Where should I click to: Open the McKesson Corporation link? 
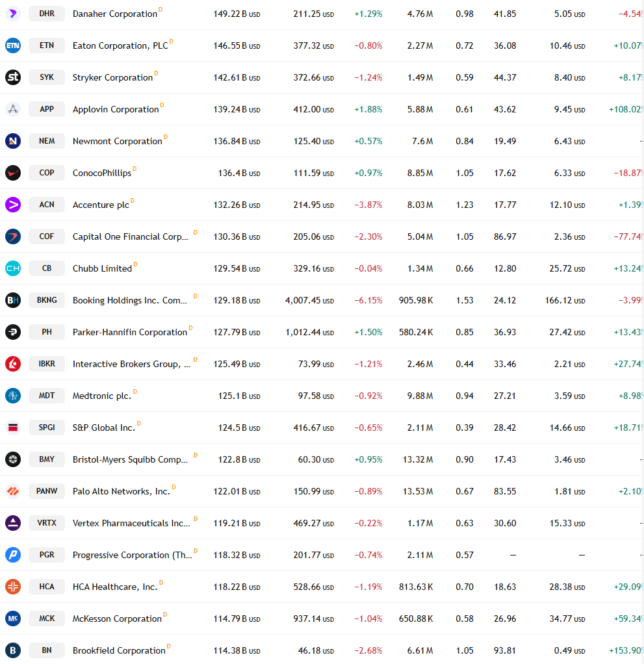(x=118, y=619)
